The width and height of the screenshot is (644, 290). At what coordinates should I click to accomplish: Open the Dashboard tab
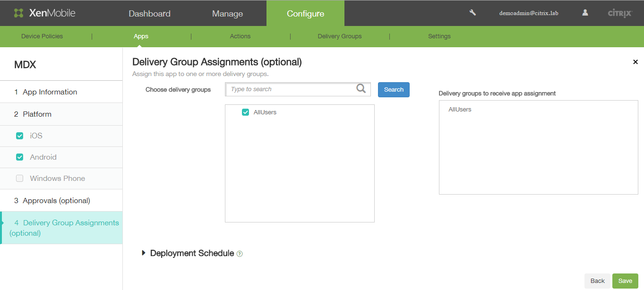149,14
